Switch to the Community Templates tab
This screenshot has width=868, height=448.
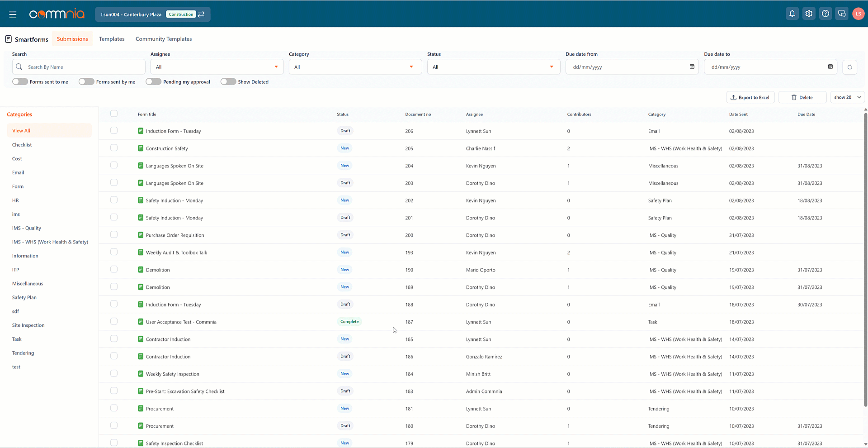point(164,39)
